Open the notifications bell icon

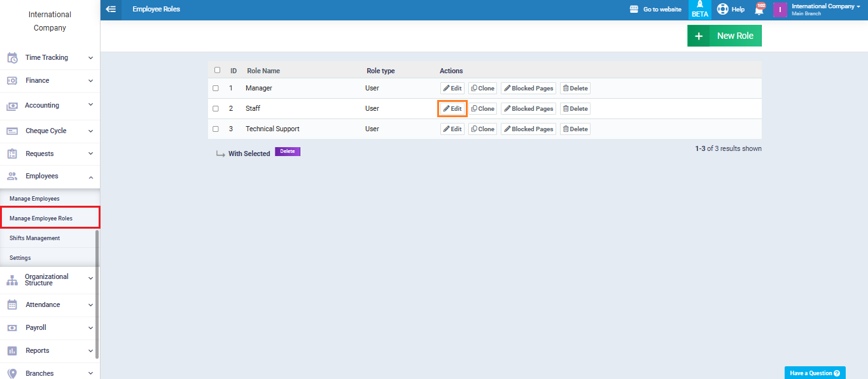[x=759, y=10]
